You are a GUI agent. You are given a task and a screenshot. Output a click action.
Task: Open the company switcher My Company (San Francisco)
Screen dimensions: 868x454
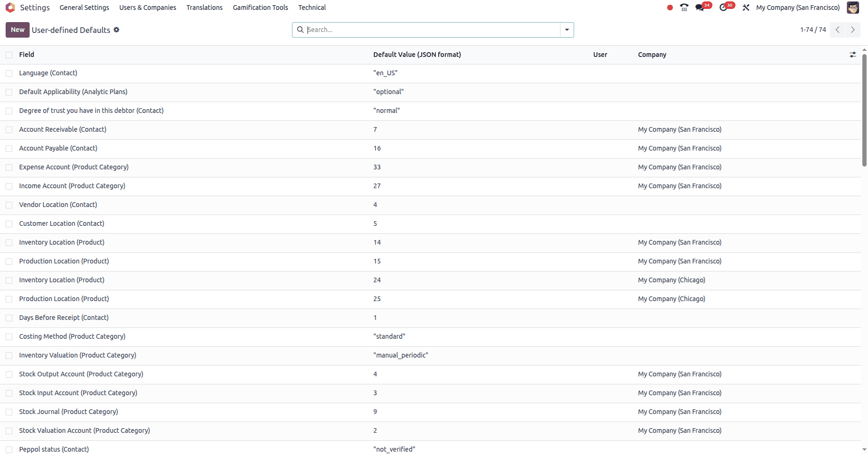[798, 8]
